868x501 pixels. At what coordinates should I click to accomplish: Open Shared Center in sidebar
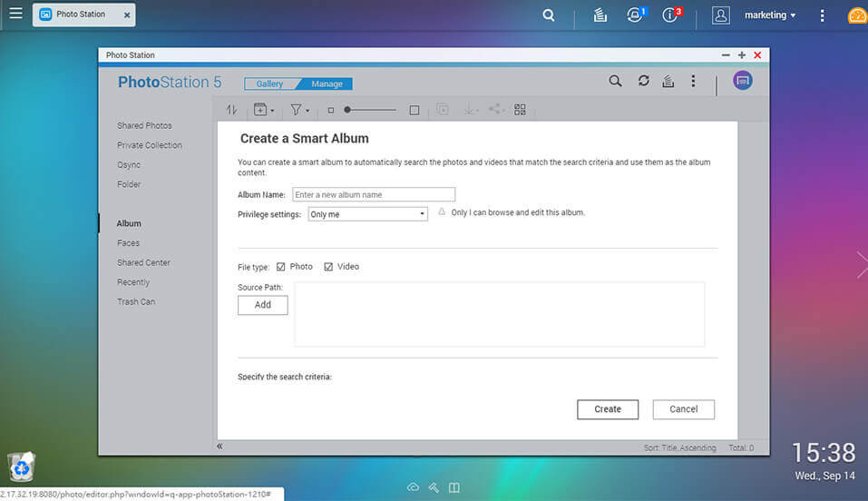tap(143, 262)
